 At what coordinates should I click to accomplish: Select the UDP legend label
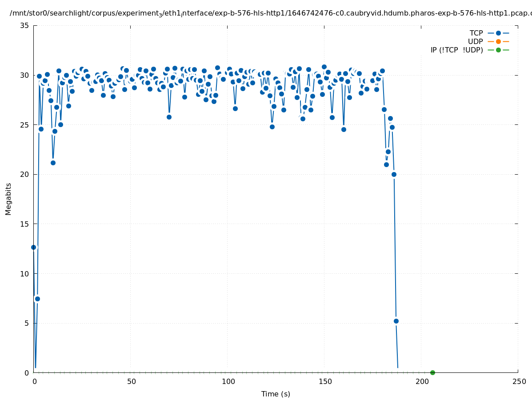pos(475,41)
